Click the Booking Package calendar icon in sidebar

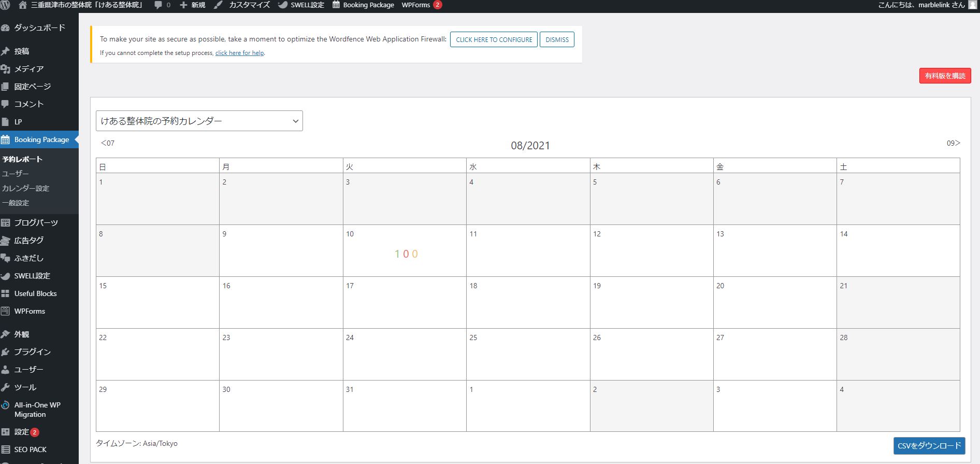6,139
